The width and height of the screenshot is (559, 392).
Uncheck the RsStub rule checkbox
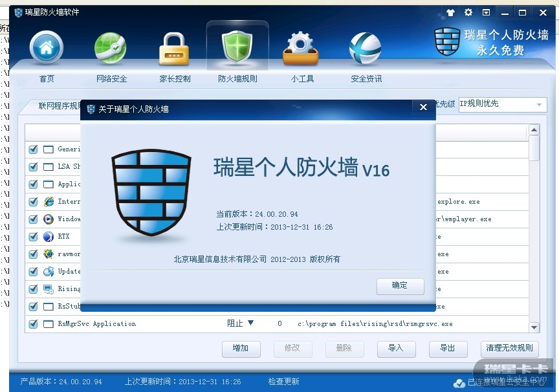[x=34, y=307]
